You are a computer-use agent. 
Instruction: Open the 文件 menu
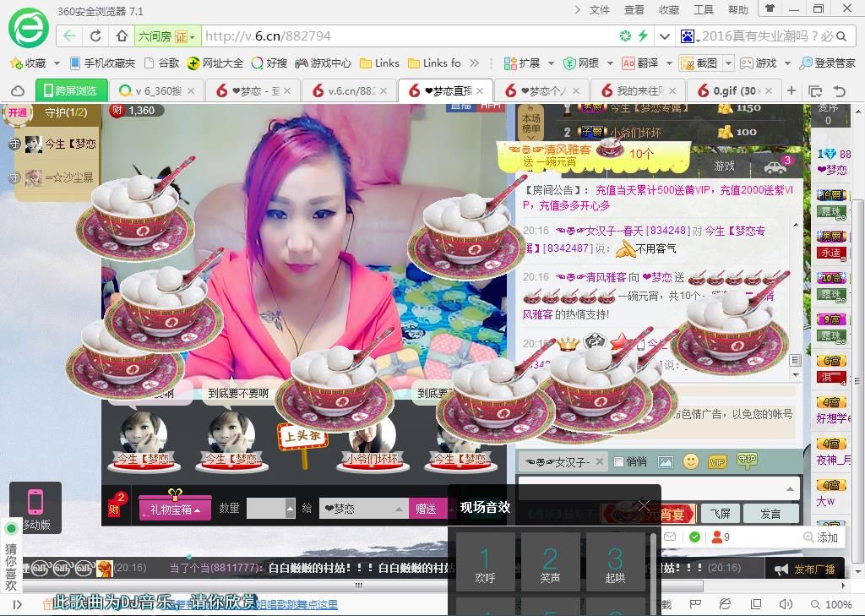click(599, 9)
